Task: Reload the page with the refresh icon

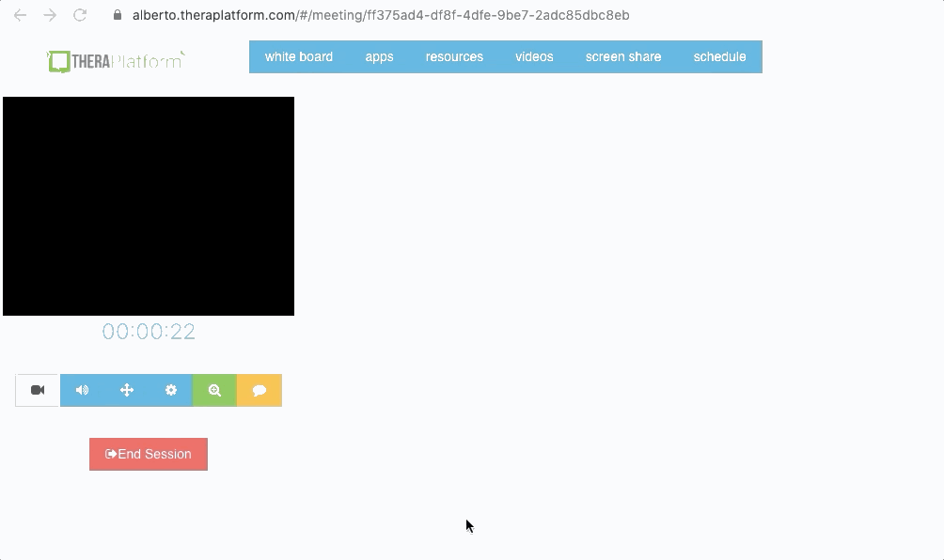Action: tap(80, 15)
